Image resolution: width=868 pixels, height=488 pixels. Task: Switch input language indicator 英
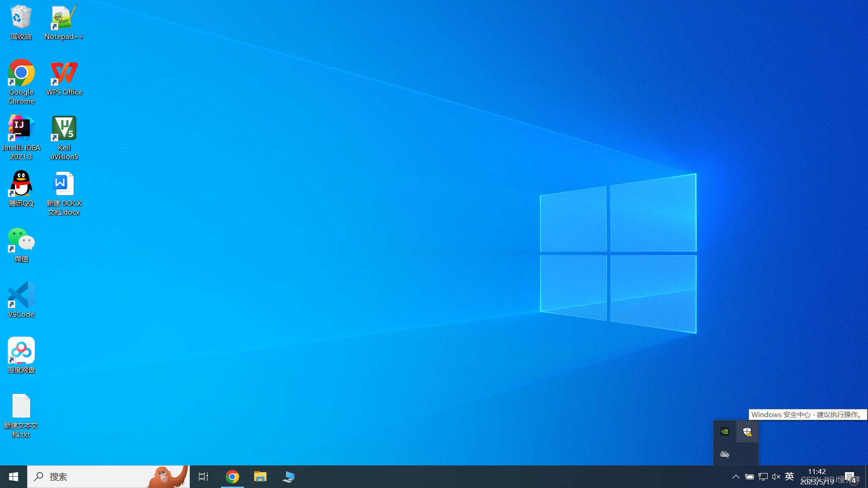tap(789, 477)
